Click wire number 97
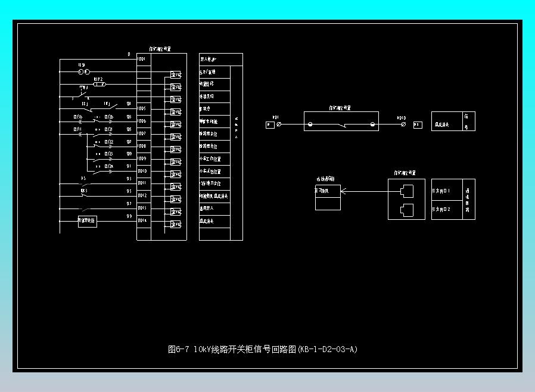 [x=129, y=204]
